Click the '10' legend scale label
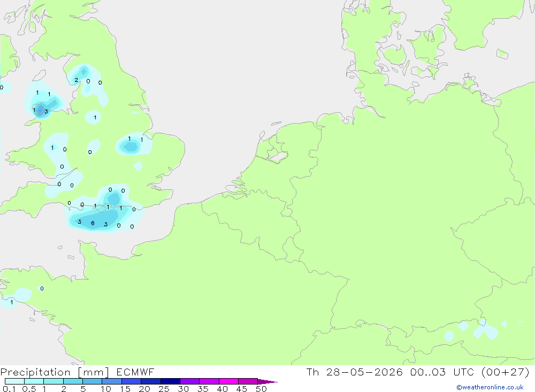The image size is (535, 392). tap(106, 389)
